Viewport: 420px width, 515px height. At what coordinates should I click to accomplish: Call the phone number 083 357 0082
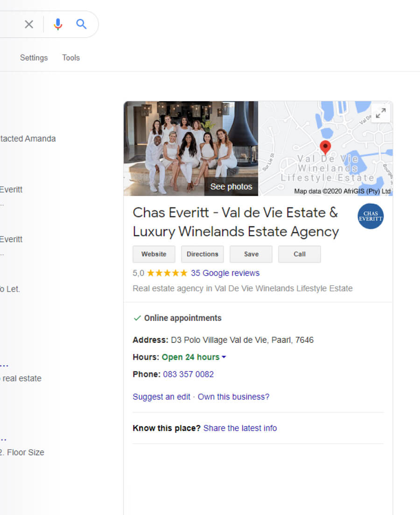(x=189, y=375)
